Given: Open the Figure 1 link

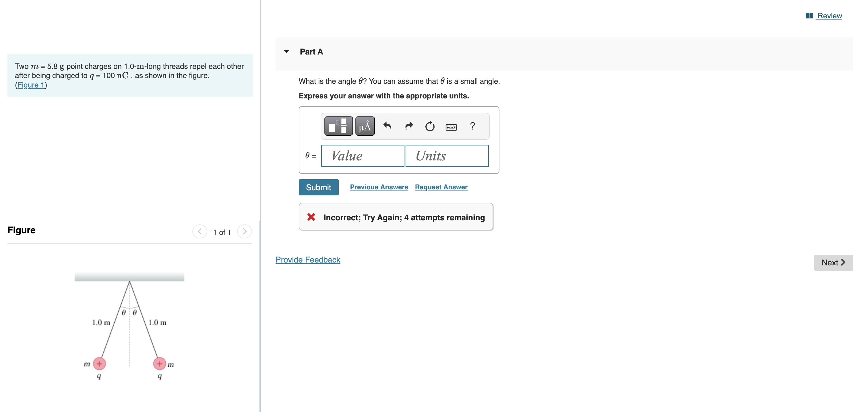Looking at the screenshot, I should (x=31, y=85).
